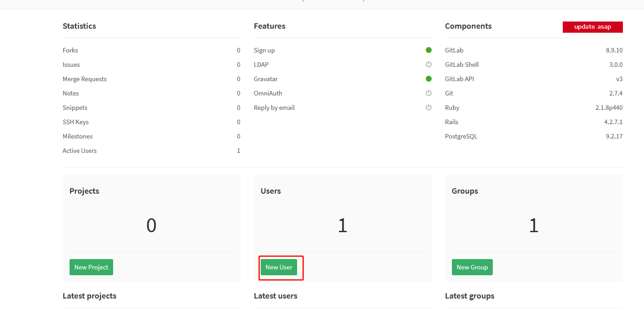Click the LDAP disabled power icon
The width and height of the screenshot is (644, 316).
click(429, 65)
